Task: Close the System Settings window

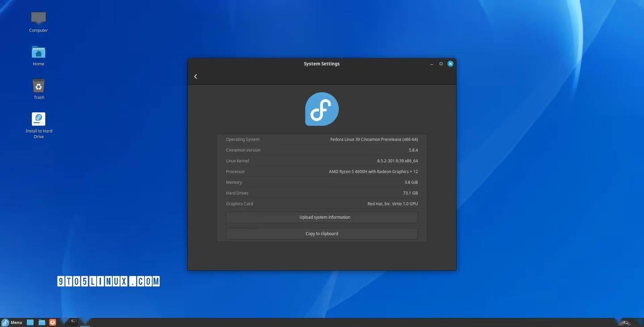Action: (x=450, y=64)
